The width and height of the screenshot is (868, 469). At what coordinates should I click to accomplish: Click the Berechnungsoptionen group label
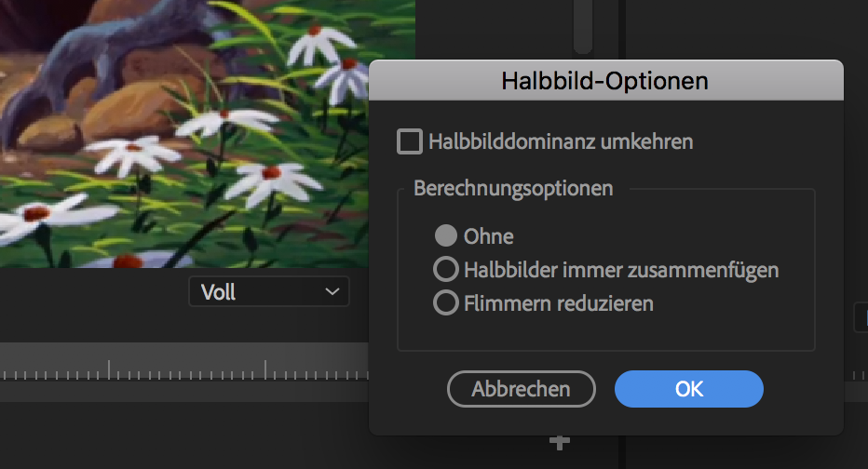513,188
